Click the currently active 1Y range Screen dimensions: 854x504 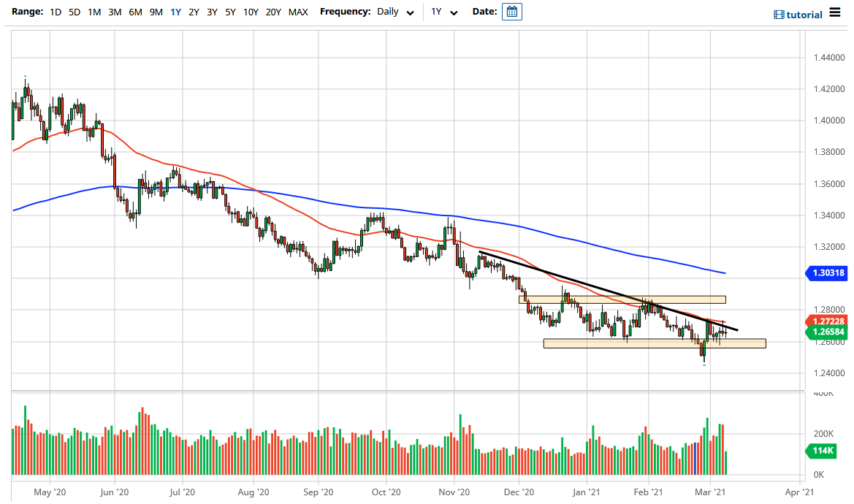(x=175, y=12)
